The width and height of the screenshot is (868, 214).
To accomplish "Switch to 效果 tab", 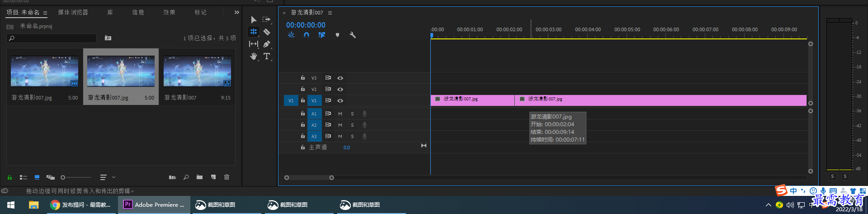I will pyautogui.click(x=169, y=12).
